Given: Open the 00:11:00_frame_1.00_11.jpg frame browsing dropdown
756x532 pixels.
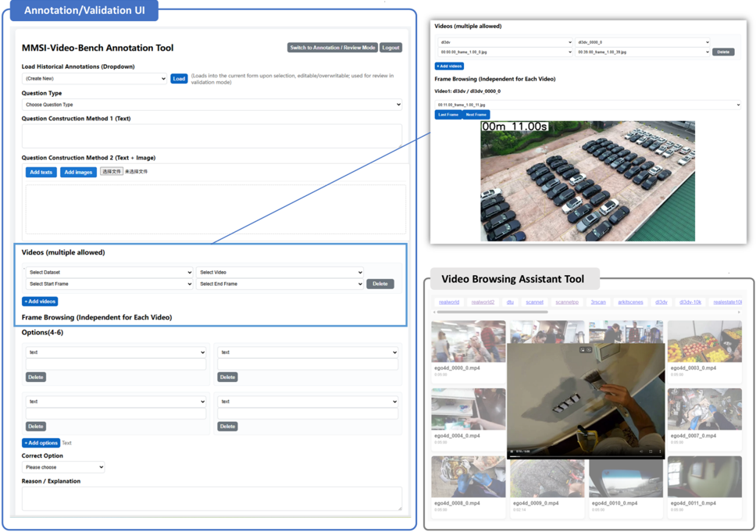Looking at the screenshot, I should pyautogui.click(x=588, y=105).
